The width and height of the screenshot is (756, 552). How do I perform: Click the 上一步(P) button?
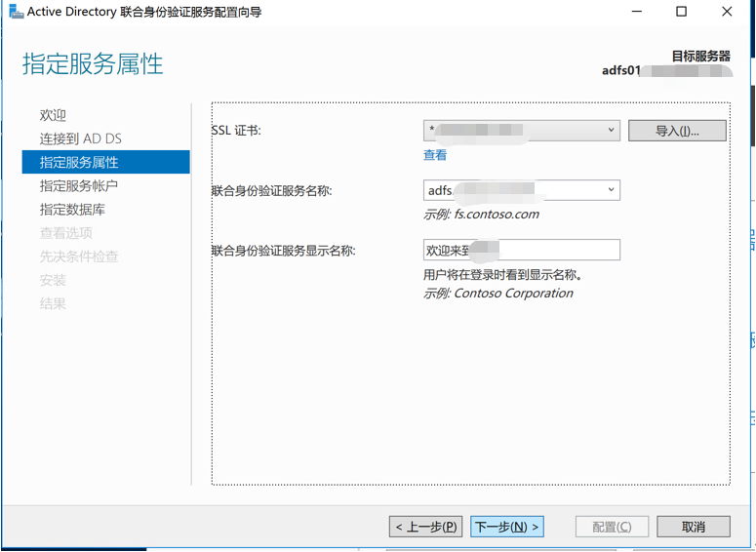pyautogui.click(x=425, y=527)
